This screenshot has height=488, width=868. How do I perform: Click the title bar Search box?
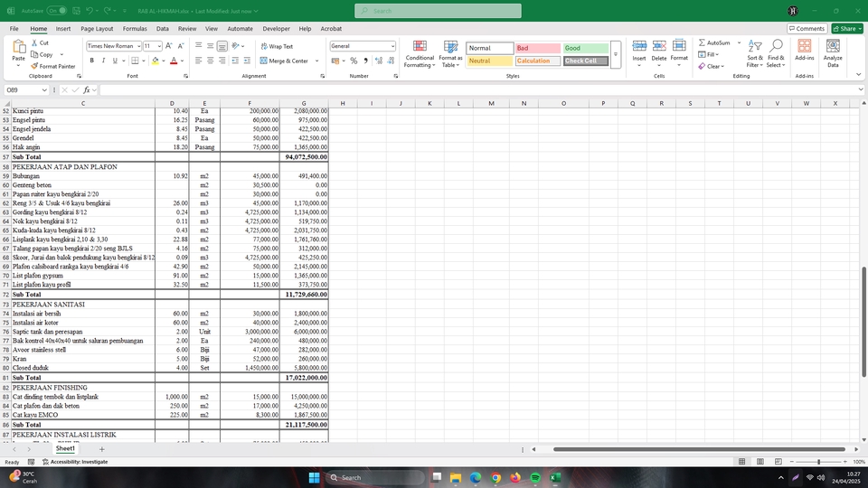point(438,11)
